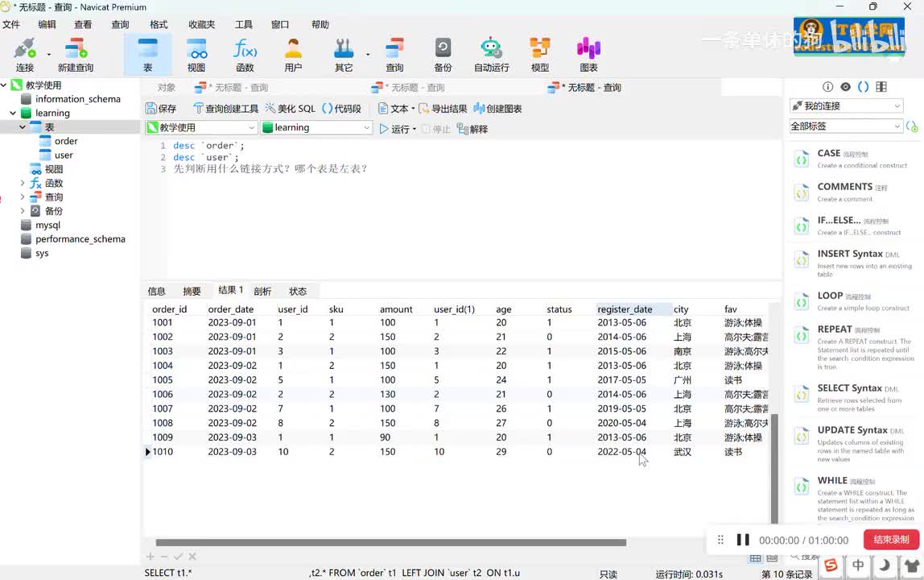Viewport: 924px width, 580px height.
Task: Open the 代码段 code snippets button
Action: [x=342, y=109]
